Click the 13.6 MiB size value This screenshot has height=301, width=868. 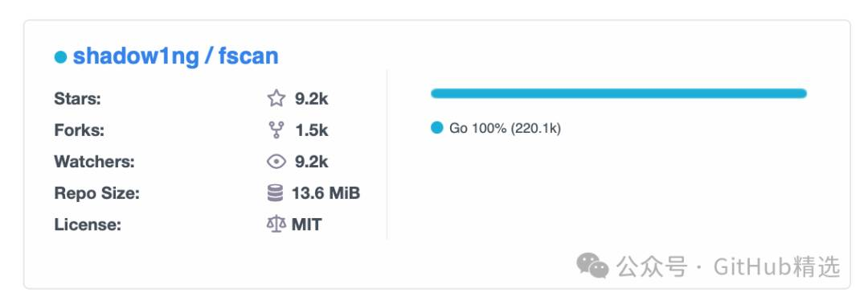[326, 193]
